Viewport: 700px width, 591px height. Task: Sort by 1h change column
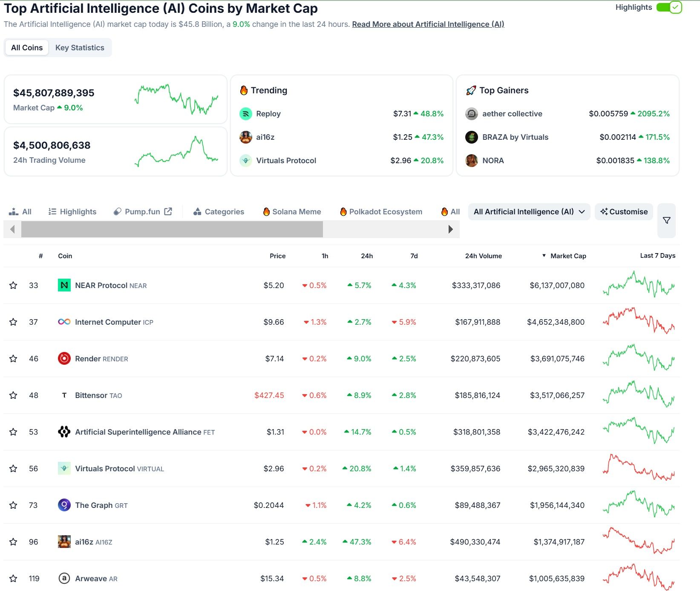325,256
